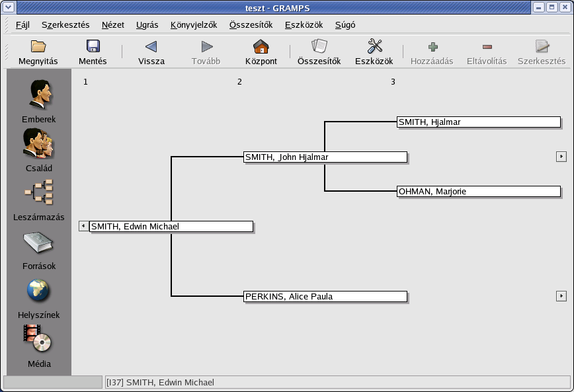Click left arrow beside SMITH, Edwin Michael
574x392 pixels.
tap(83, 226)
